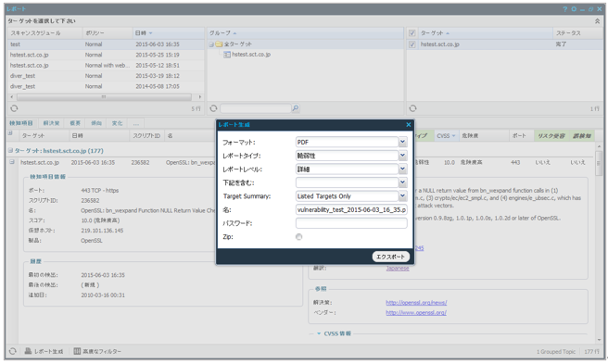
Task: Refresh the target list beside the 1行 count
Action: coord(413,108)
